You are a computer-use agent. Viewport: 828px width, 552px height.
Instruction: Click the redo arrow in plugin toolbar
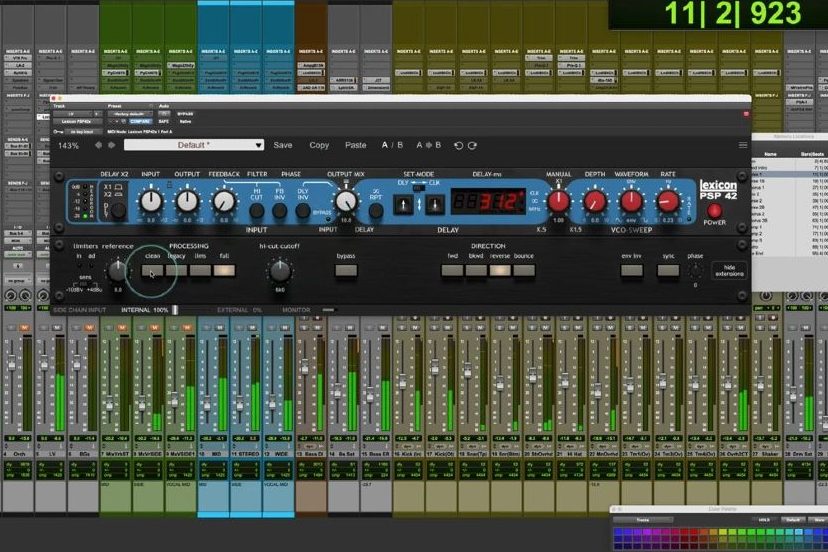point(472,145)
